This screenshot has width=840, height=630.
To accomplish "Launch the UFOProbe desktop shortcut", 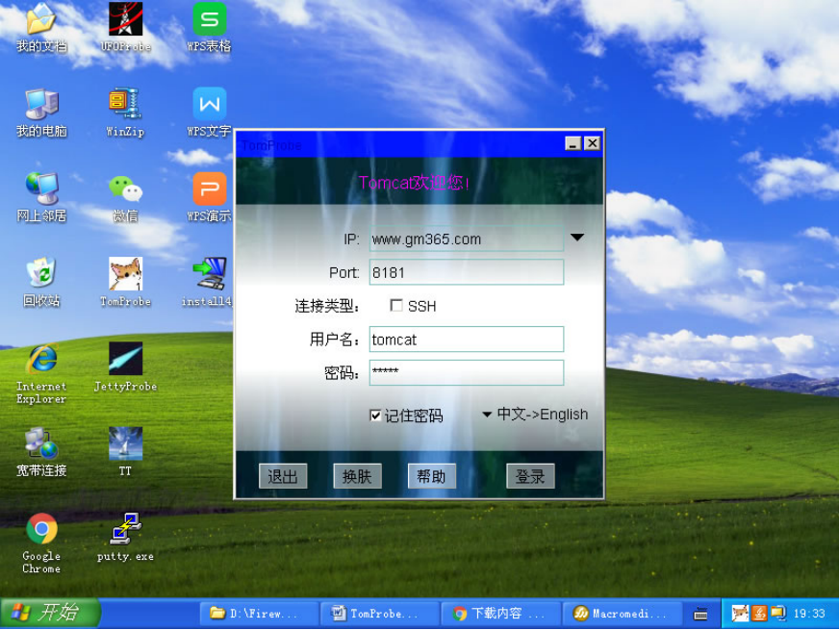I will pyautogui.click(x=125, y=27).
